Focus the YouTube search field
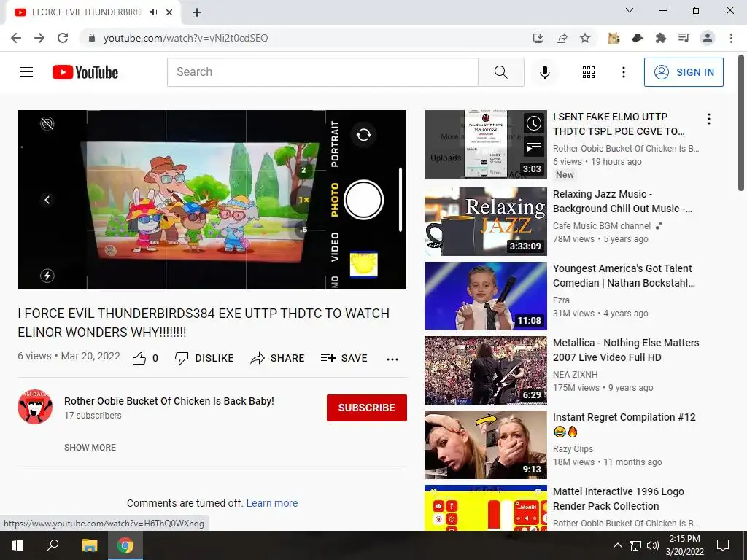The width and height of the screenshot is (747, 560). (x=322, y=72)
